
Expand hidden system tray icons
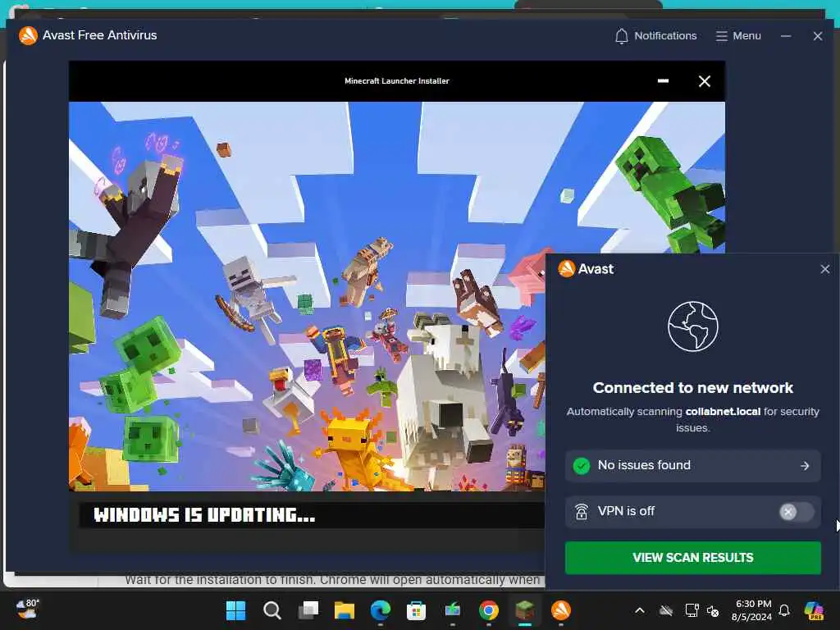[x=640, y=610]
